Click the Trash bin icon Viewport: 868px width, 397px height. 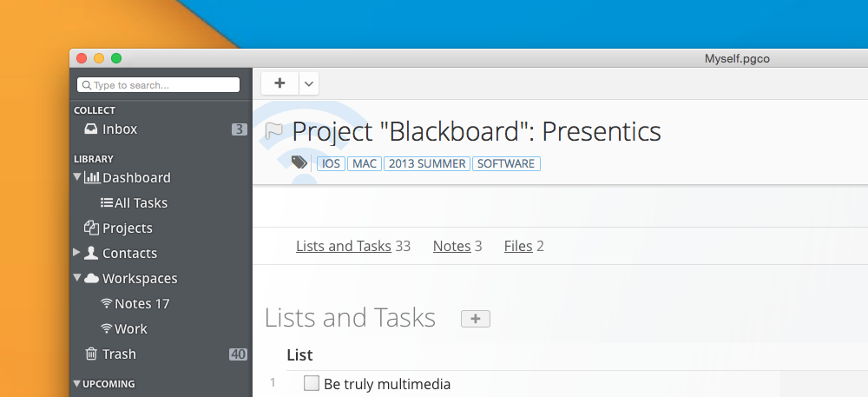[91, 354]
